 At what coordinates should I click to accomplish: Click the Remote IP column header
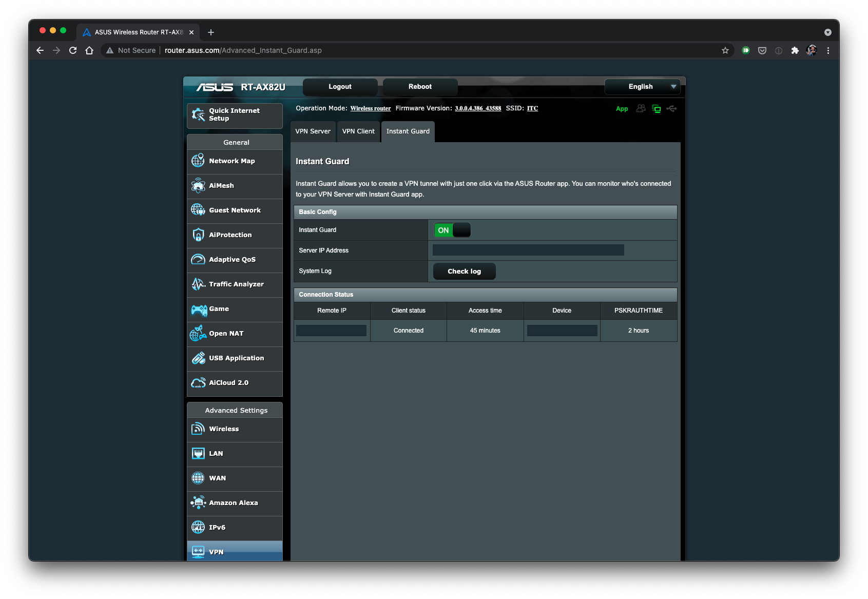pyautogui.click(x=332, y=311)
